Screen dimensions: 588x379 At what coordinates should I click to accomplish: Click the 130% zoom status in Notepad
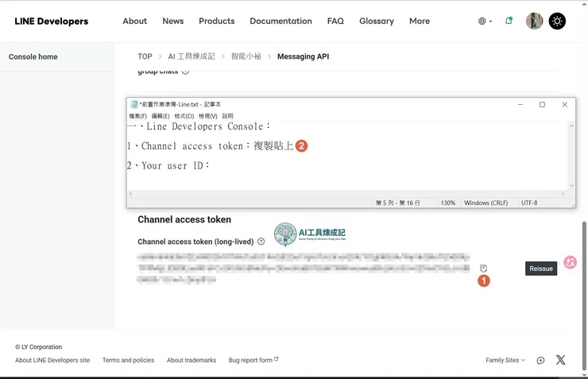pyautogui.click(x=447, y=203)
